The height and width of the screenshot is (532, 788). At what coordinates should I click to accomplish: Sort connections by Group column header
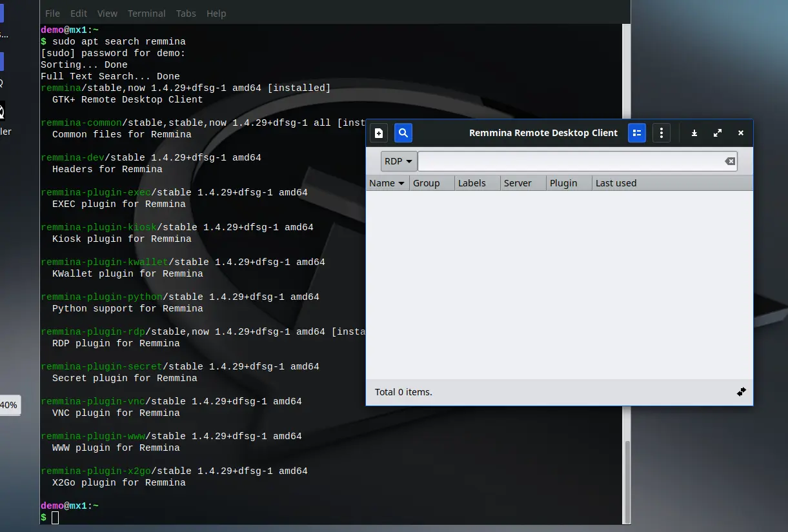coord(432,183)
